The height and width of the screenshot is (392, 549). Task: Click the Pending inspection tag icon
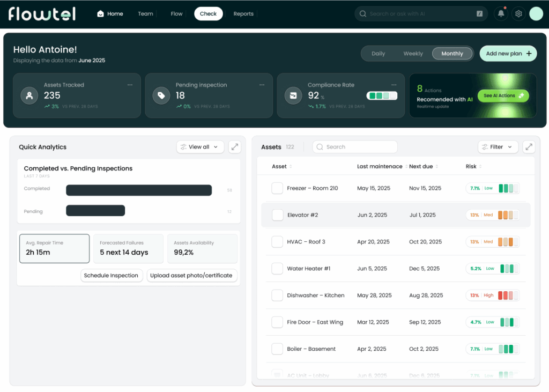[161, 95]
